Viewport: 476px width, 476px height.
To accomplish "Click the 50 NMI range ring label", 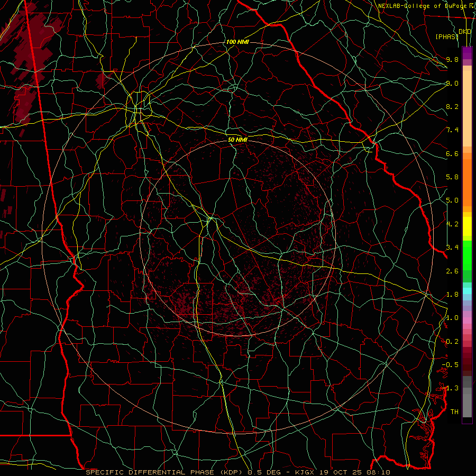I will click(237, 140).
